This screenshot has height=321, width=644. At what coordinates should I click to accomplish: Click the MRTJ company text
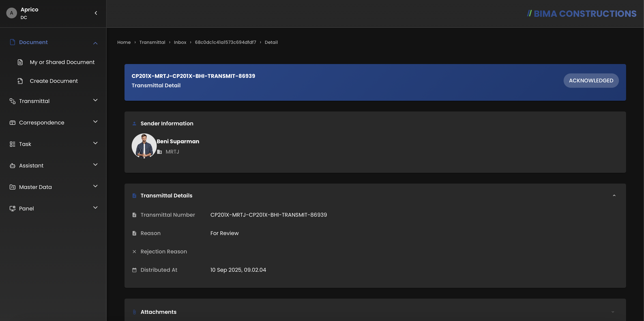(172, 152)
